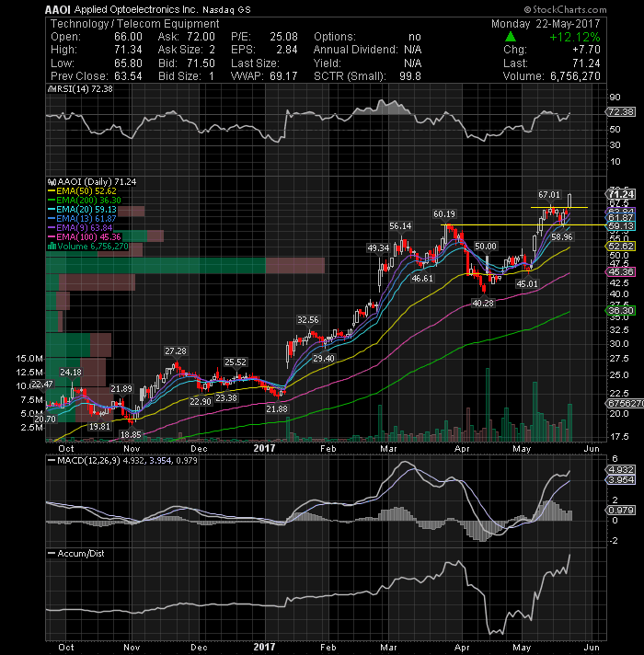Click the volume bars icon in the legend

[52, 246]
